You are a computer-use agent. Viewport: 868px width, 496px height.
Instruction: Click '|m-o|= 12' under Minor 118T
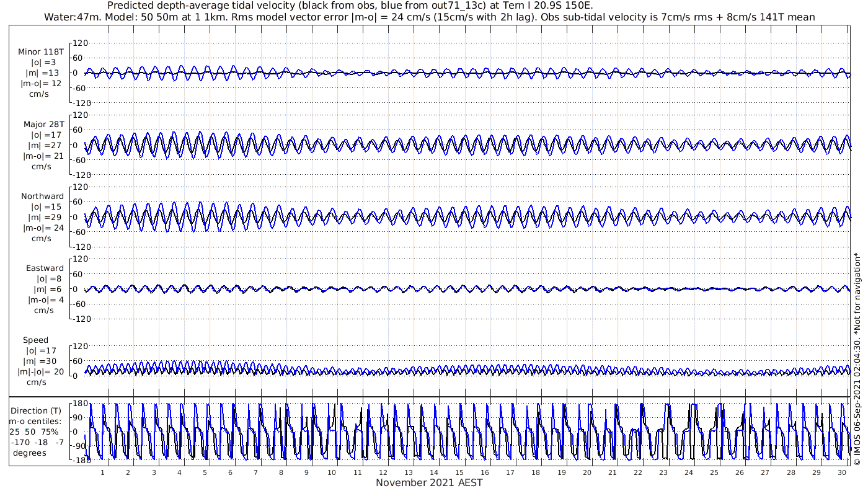click(x=42, y=84)
